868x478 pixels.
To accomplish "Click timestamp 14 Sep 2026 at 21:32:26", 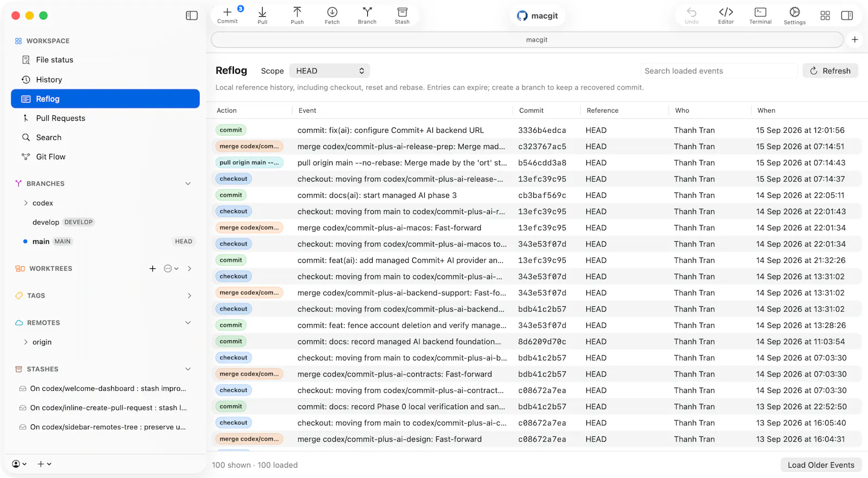I will (x=801, y=260).
